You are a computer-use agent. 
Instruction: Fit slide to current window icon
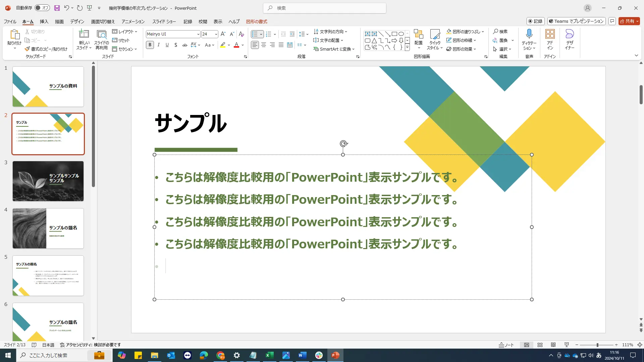pyautogui.click(x=640, y=345)
